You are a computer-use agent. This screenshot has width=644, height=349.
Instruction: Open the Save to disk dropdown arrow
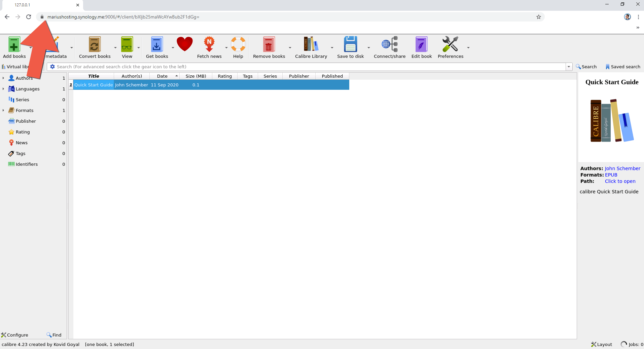[369, 48]
